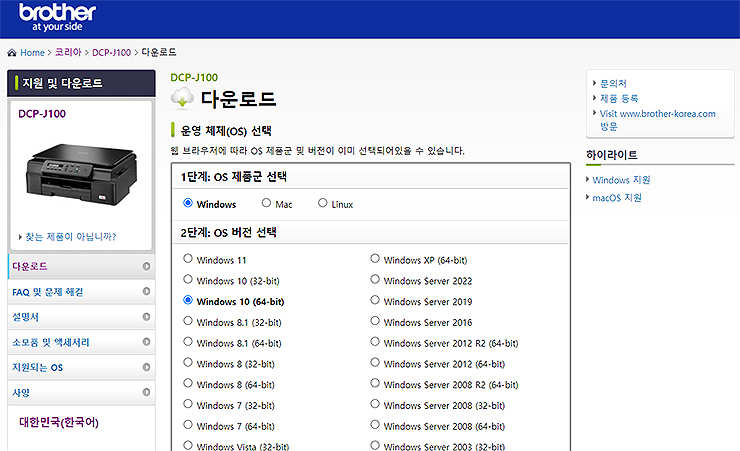740x451 pixels.
Task: Open the Windows 지원 highlight link
Action: pos(621,180)
